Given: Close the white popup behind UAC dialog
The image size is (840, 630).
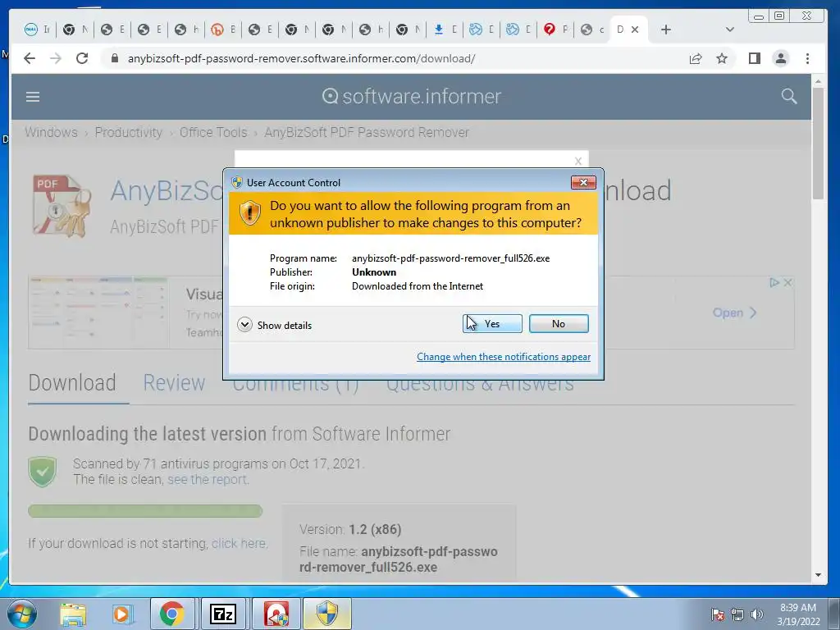Looking at the screenshot, I should coord(578,161).
